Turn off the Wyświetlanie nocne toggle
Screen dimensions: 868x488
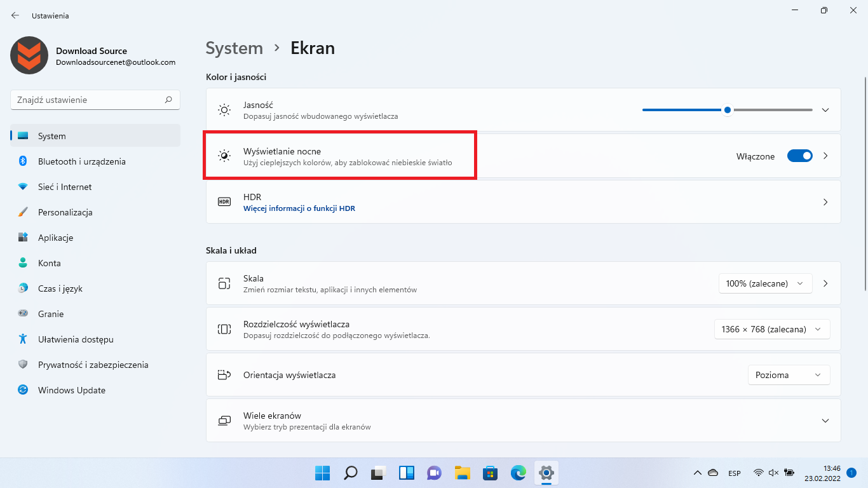[x=800, y=156]
